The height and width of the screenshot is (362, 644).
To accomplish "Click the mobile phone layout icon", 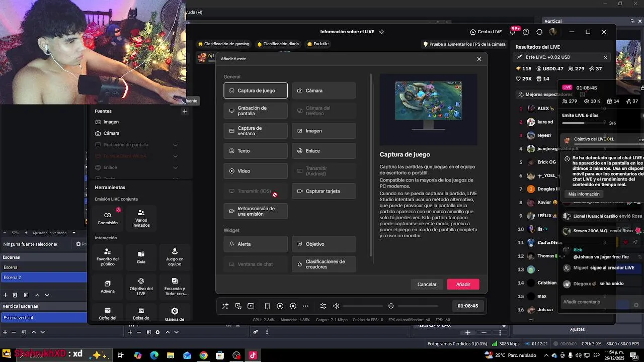I will click(x=267, y=306).
